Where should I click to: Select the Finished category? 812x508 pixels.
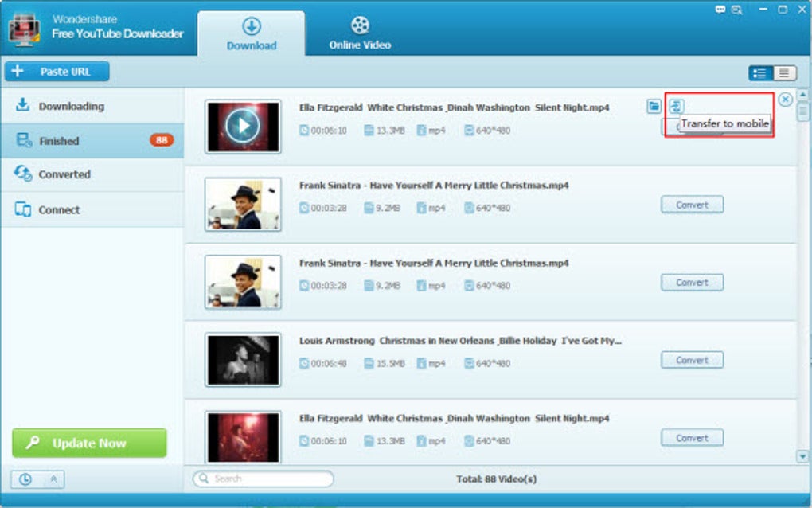pos(92,140)
